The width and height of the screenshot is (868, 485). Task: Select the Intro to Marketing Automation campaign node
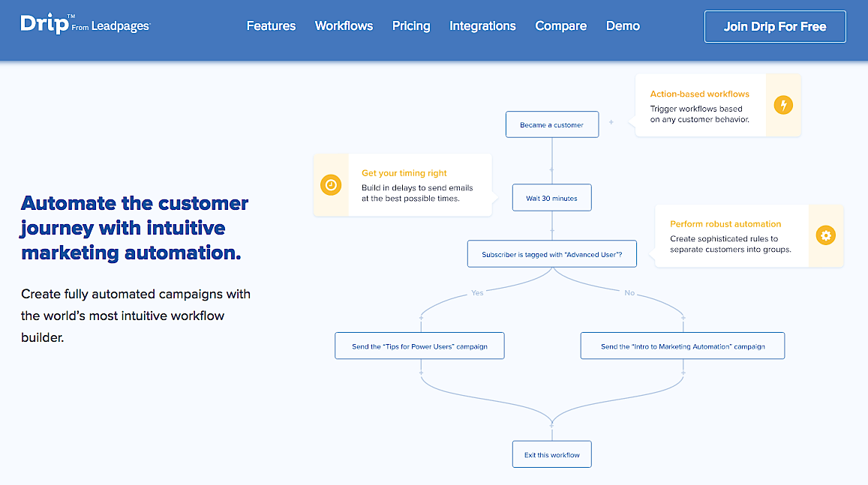coord(683,346)
